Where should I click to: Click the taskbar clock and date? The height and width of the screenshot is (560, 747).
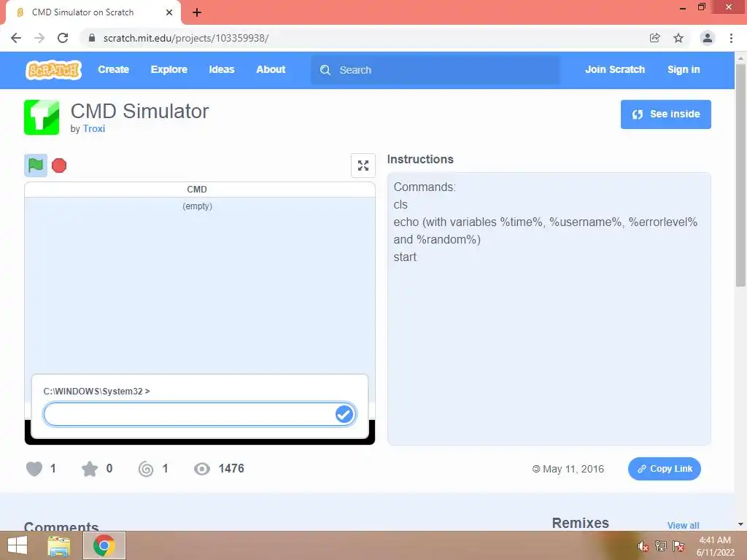tap(715, 546)
